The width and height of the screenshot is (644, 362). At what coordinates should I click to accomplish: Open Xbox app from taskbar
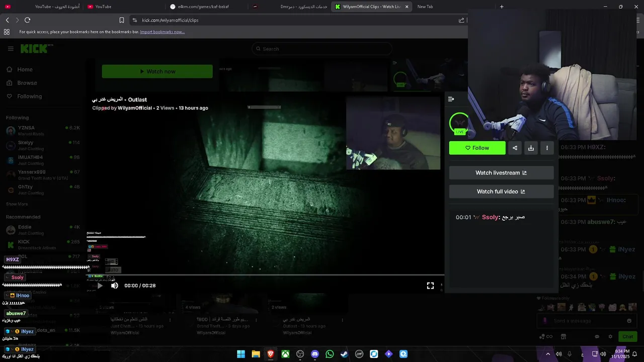(285, 354)
